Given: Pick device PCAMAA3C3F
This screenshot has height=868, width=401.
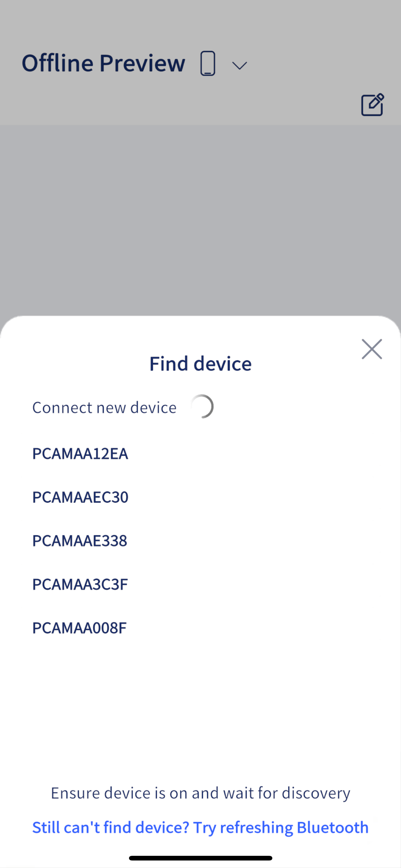Looking at the screenshot, I should click(x=80, y=584).
